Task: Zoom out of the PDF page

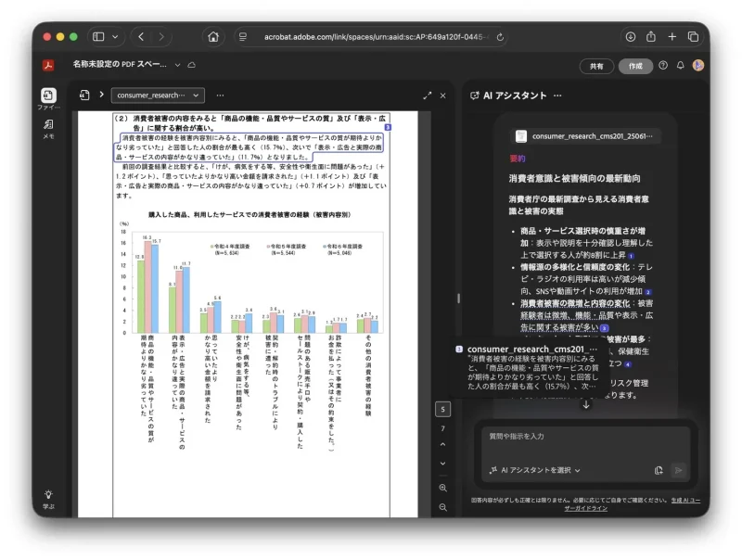Action: [443, 507]
